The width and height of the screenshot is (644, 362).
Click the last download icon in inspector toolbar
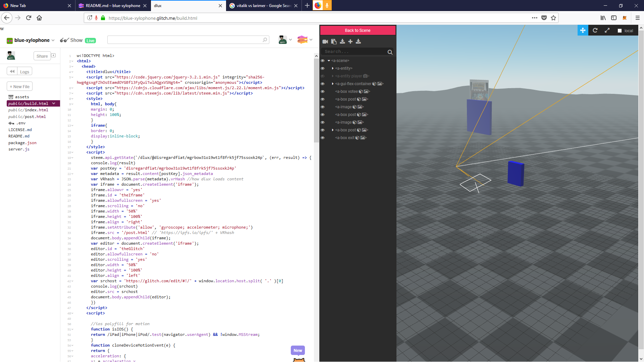pos(358,42)
